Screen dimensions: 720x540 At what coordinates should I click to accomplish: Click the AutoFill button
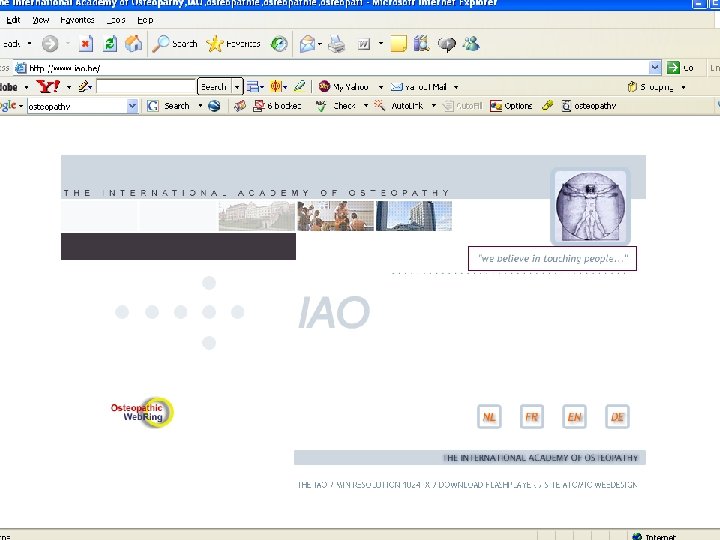[x=463, y=106]
